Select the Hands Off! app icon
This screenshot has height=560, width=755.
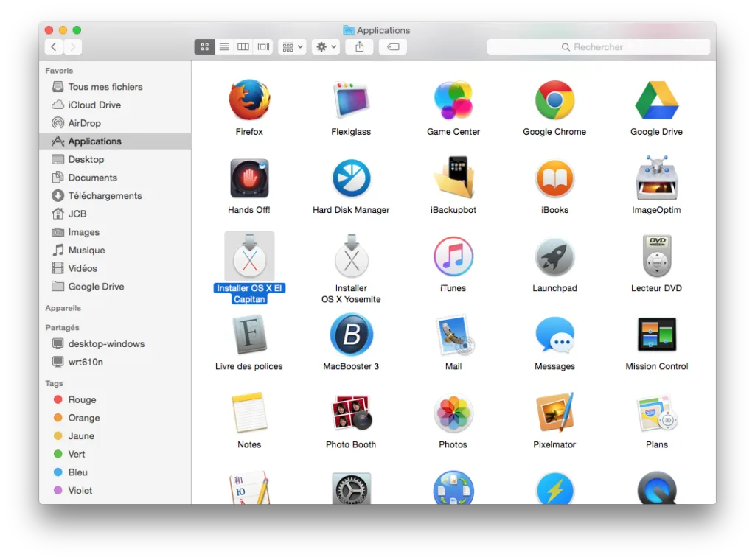point(249,178)
